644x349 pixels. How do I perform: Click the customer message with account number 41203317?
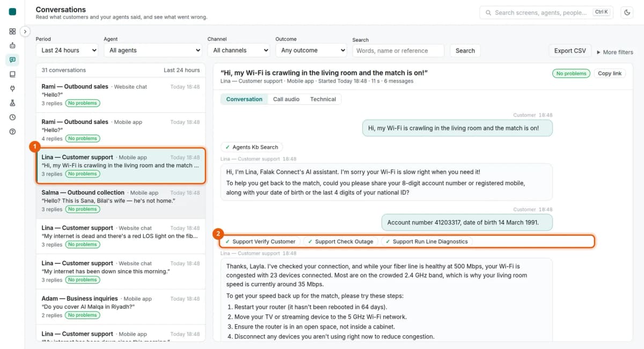[467, 222]
